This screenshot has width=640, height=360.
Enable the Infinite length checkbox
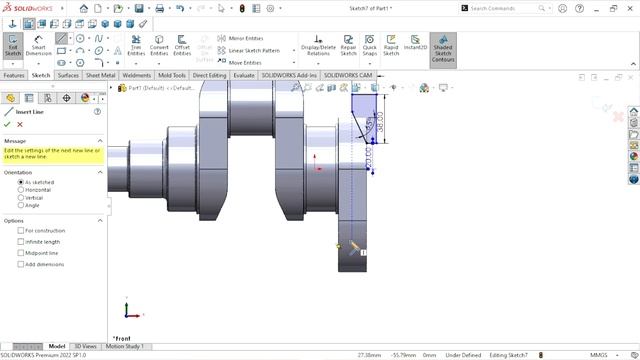(20, 242)
